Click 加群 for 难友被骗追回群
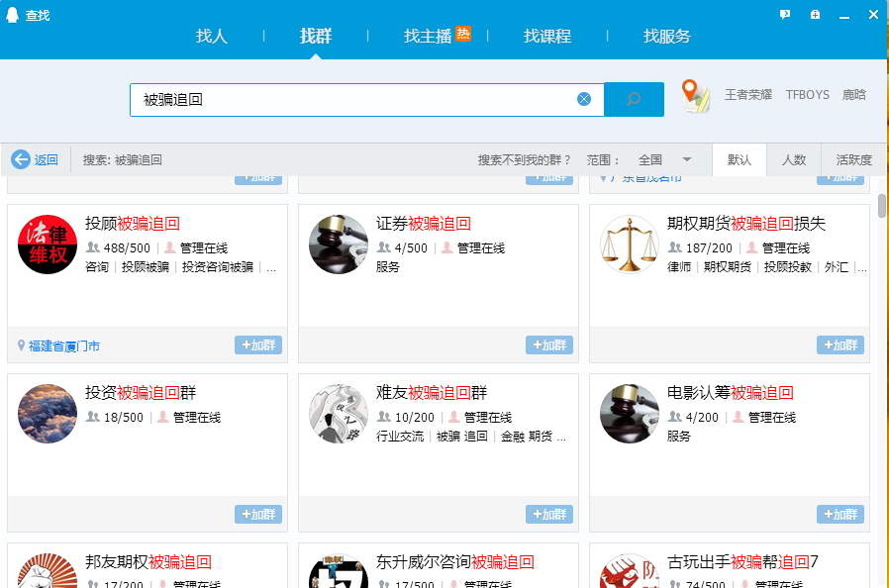Image resolution: width=889 pixels, height=588 pixels. 549,515
